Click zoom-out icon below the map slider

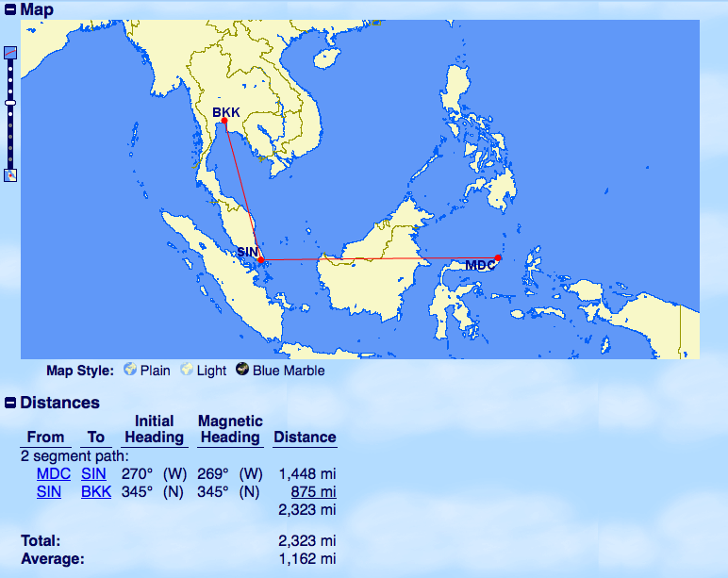(10, 175)
